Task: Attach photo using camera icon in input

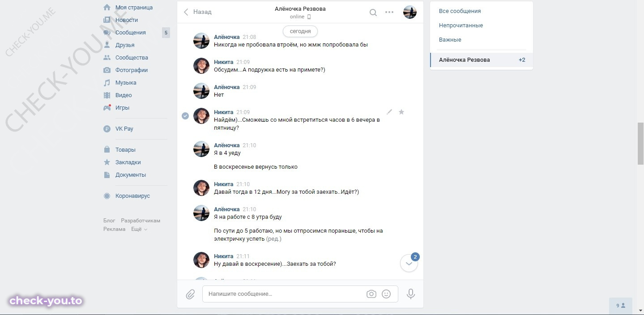Action: pos(371,294)
